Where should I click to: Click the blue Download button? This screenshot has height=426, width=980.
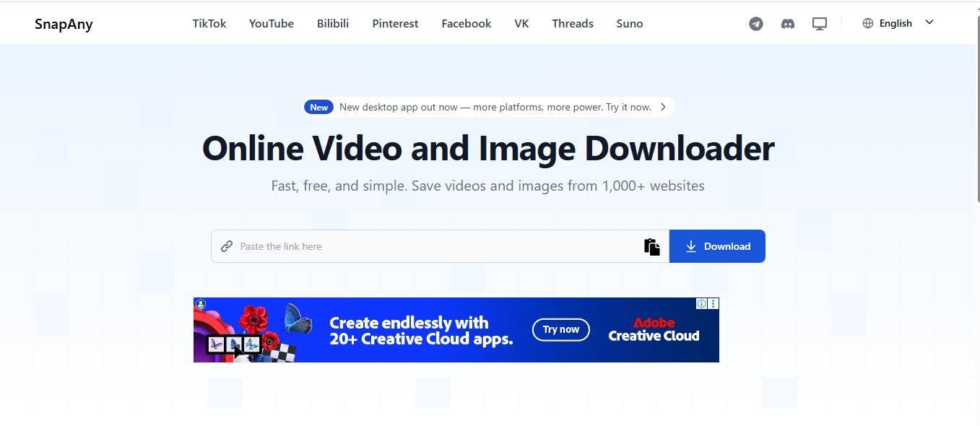coord(717,246)
